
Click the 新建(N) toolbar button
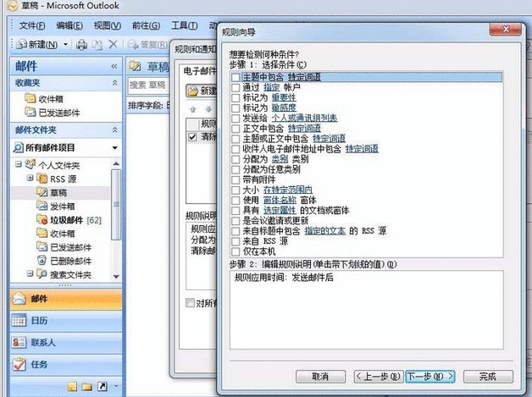click(x=38, y=44)
